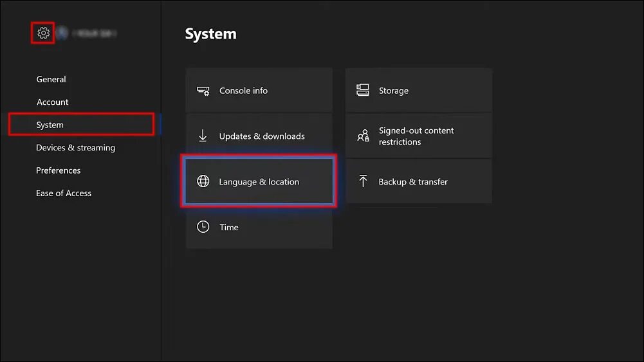Click the blurred gamertag text
This screenshot has width=644, height=362.
point(95,33)
